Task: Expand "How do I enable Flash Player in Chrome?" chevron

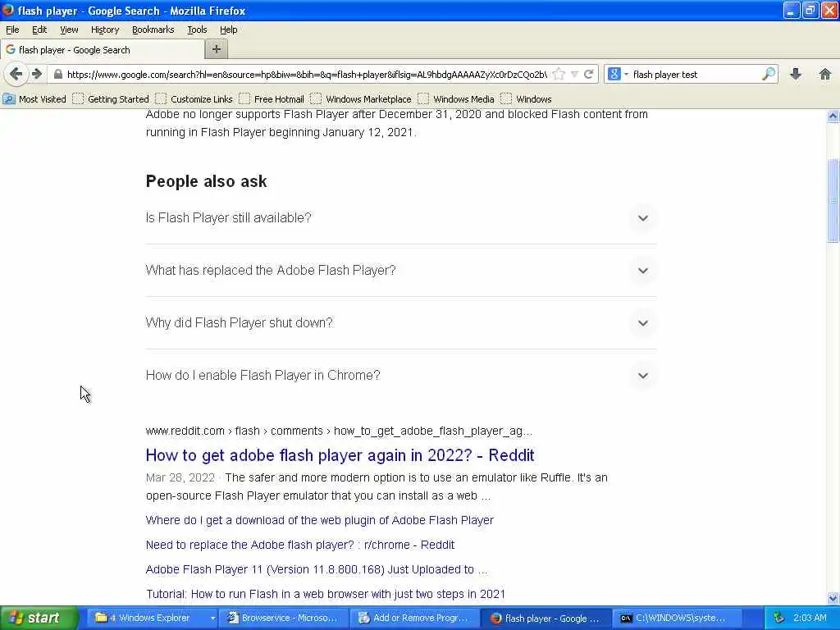Action: pyautogui.click(x=643, y=376)
